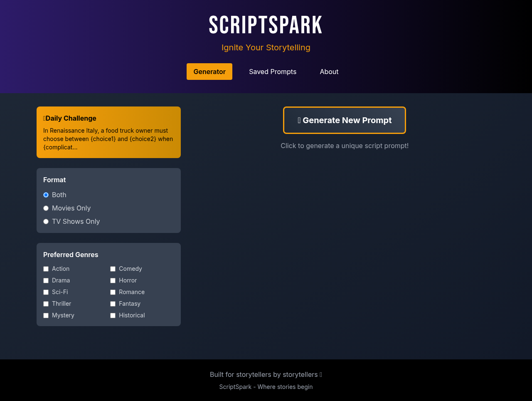Enable the Sci-Fi genre
The width and height of the screenshot is (532, 401).
pyautogui.click(x=46, y=292)
